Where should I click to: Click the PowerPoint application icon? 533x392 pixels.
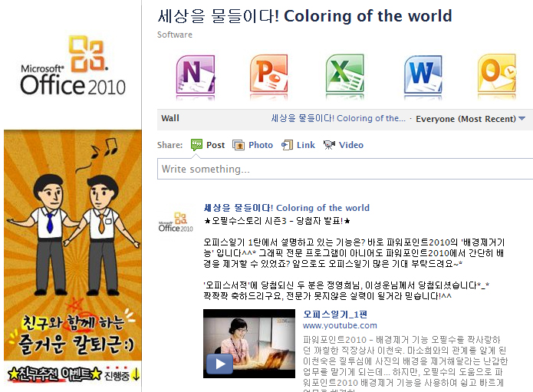tap(268, 74)
